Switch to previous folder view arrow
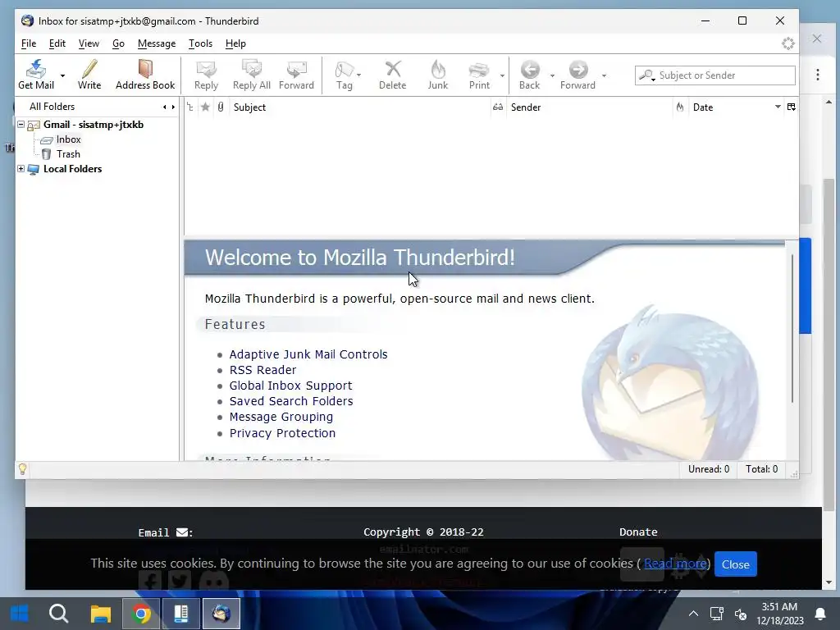Viewport: 840px width, 630px height. click(x=164, y=107)
